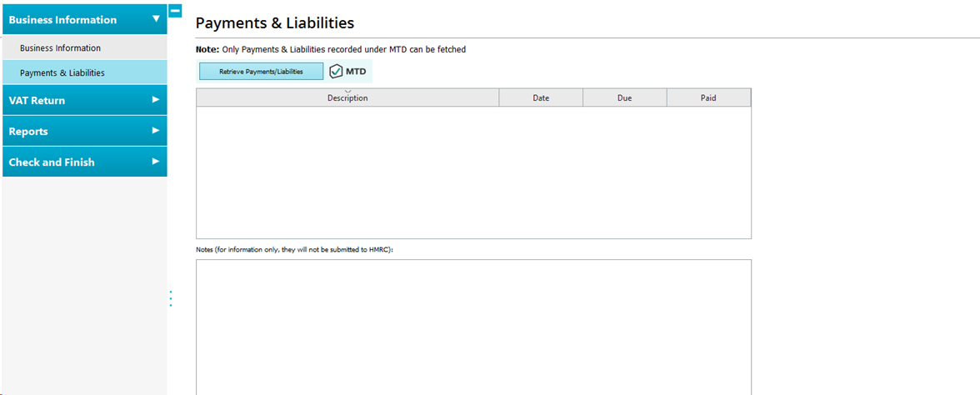Viewport: 980px width, 395px height.
Task: Click the Due column header
Action: tap(624, 98)
